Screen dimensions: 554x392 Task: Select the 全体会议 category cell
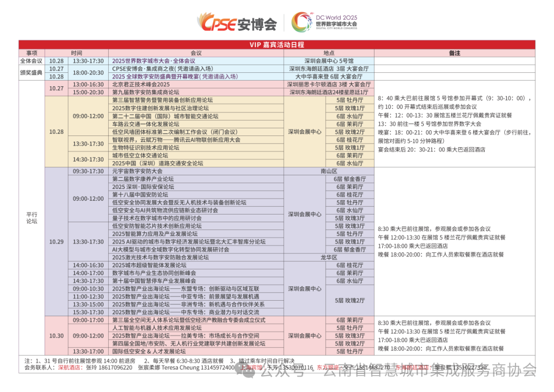click(32, 61)
